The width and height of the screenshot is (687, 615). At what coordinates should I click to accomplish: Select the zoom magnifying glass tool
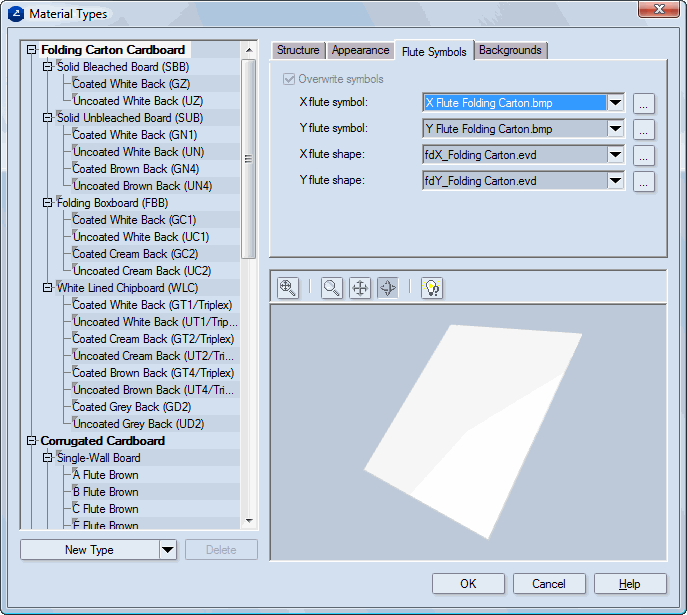pos(332,288)
